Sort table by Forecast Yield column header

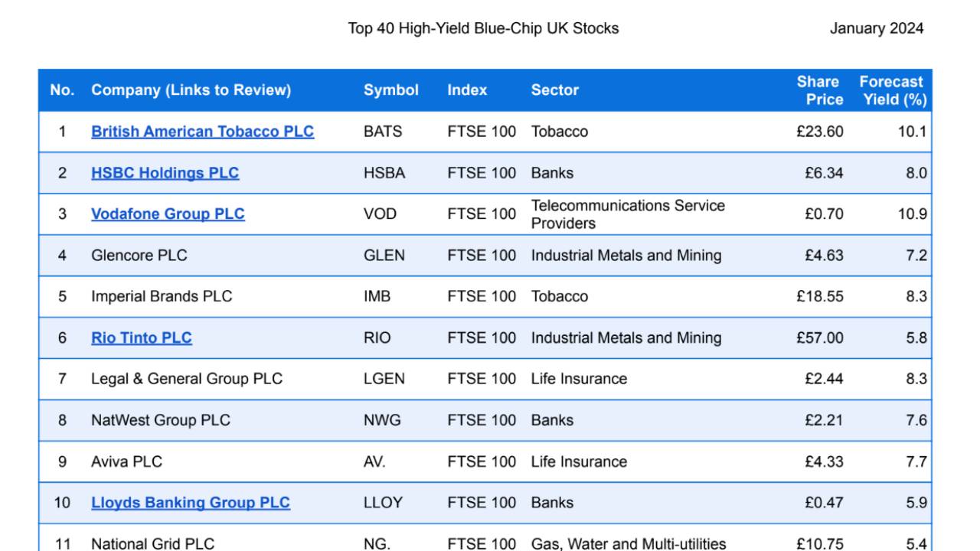point(891,89)
